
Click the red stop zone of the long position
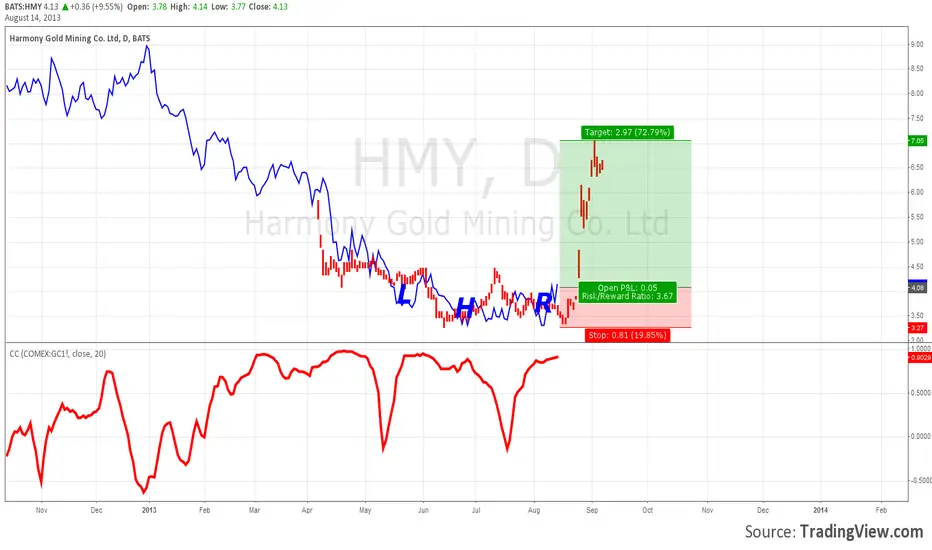point(625,307)
